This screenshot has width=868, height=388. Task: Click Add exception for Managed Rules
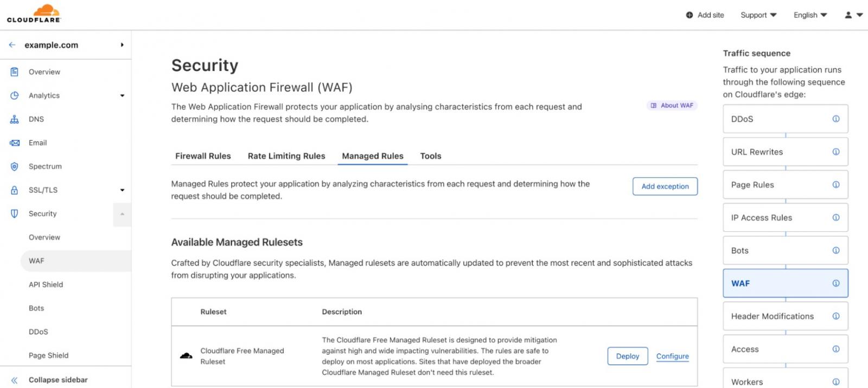[665, 186]
